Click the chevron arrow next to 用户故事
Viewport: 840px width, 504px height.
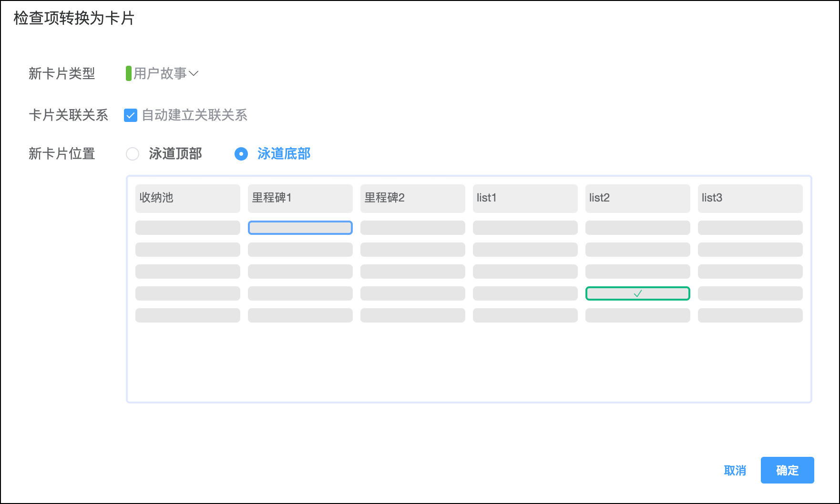click(194, 73)
